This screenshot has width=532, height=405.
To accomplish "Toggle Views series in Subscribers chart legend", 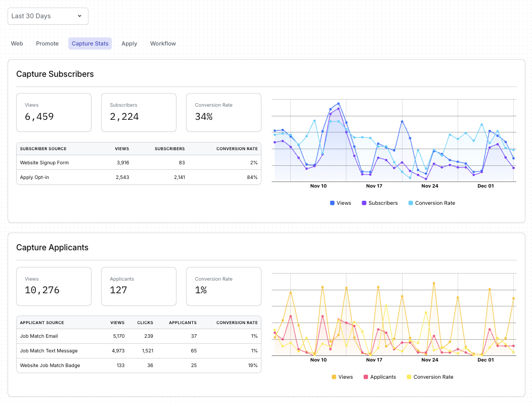I will [340, 203].
